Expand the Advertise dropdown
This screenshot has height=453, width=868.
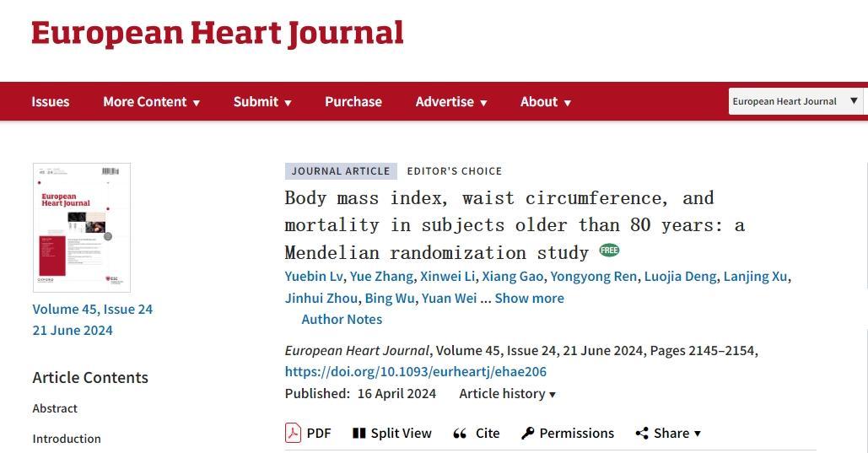451,101
